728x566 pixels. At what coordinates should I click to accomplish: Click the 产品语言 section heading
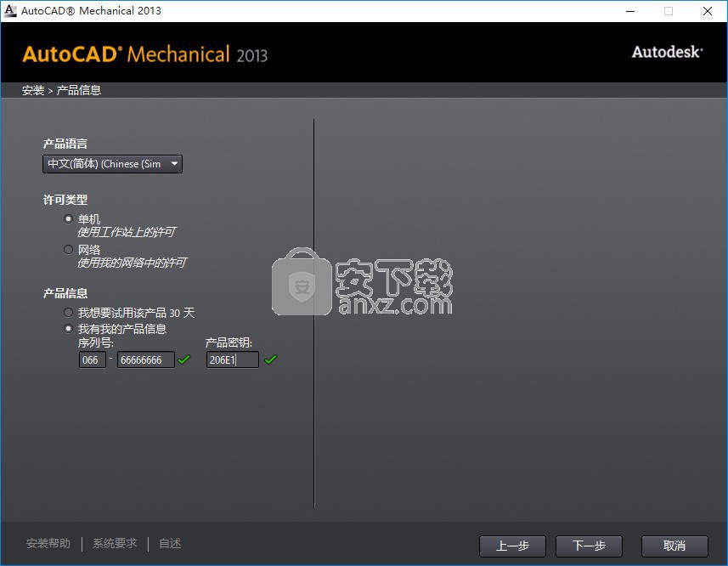(x=65, y=144)
